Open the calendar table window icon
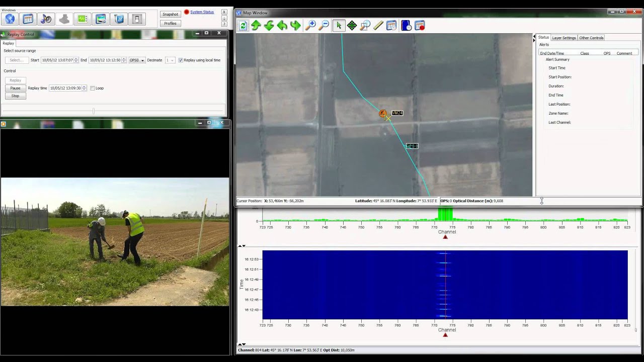The image size is (644, 362). point(28,19)
